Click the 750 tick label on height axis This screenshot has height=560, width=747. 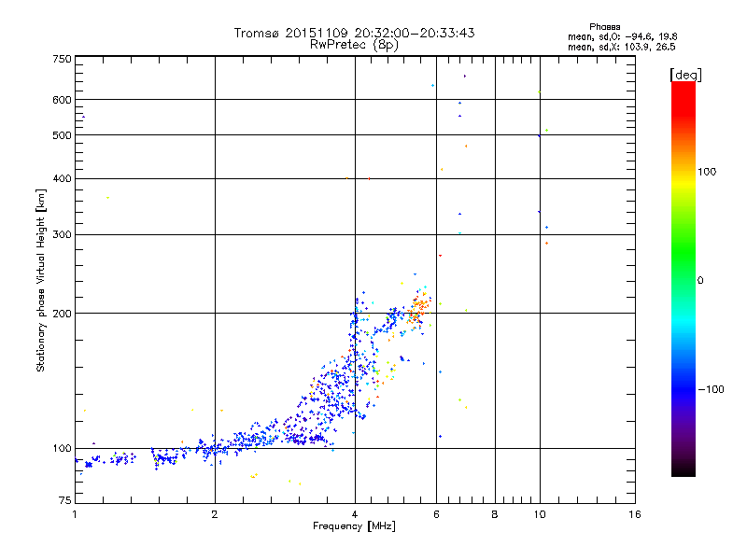(x=62, y=59)
